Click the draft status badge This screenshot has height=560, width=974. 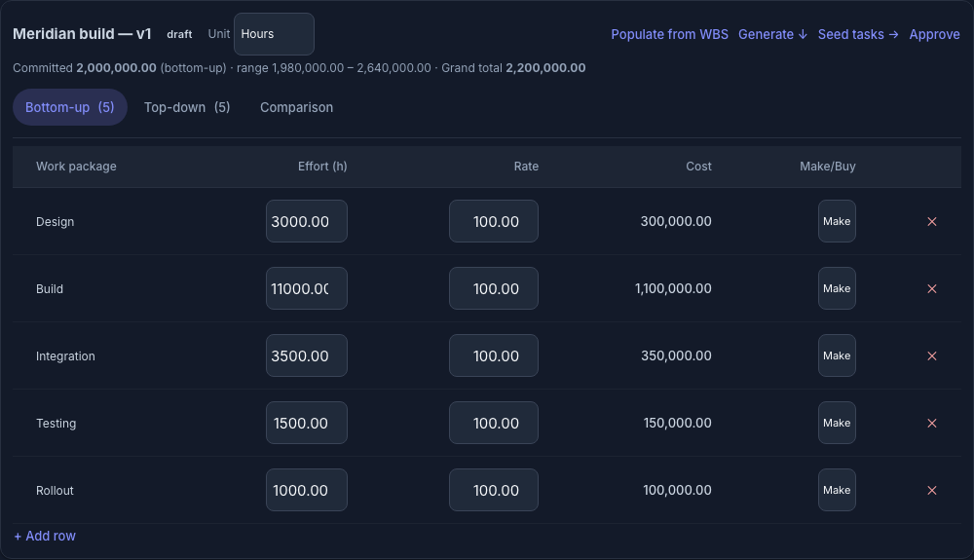179,35
